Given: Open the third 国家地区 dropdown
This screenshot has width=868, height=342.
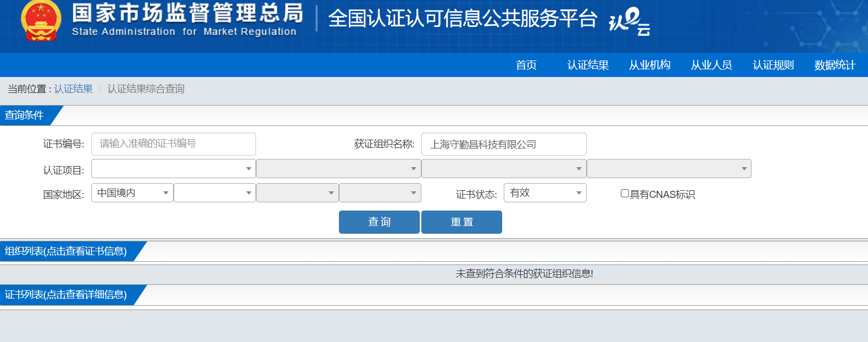Looking at the screenshot, I should point(297,193).
